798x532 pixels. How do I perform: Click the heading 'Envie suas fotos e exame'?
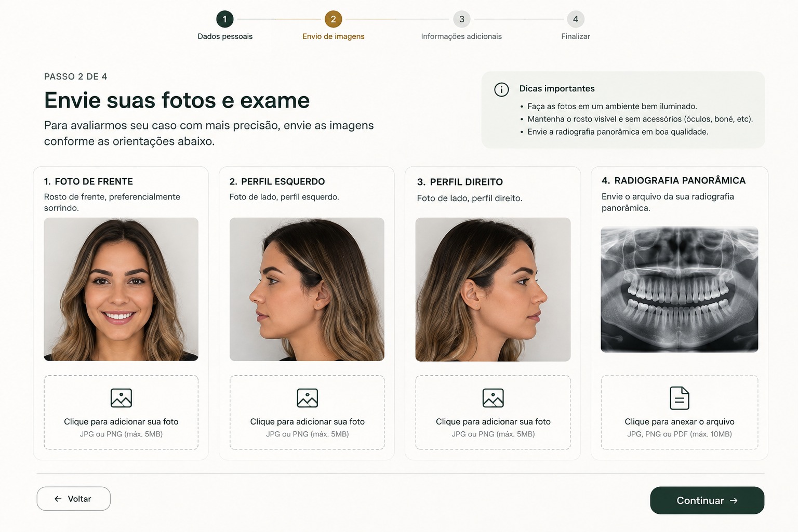coord(177,100)
